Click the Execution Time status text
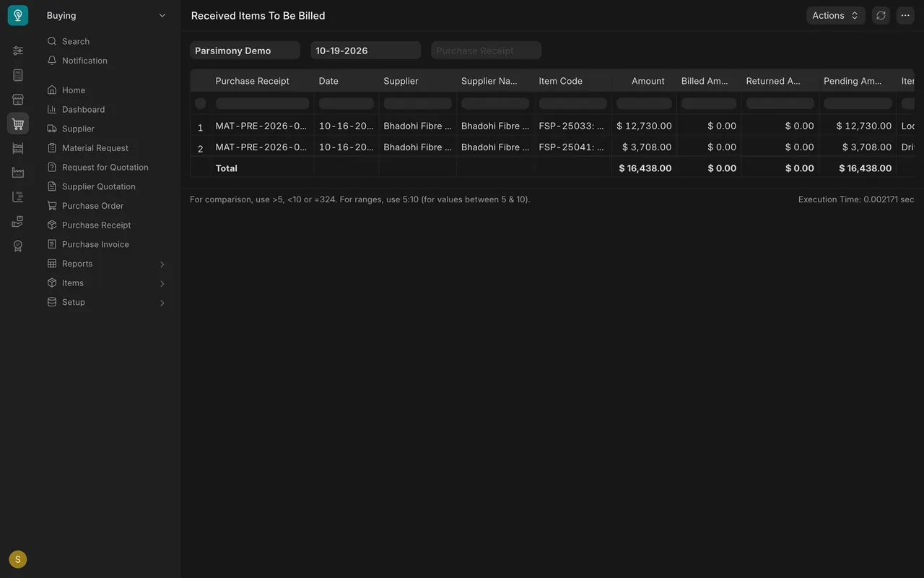 click(x=856, y=199)
